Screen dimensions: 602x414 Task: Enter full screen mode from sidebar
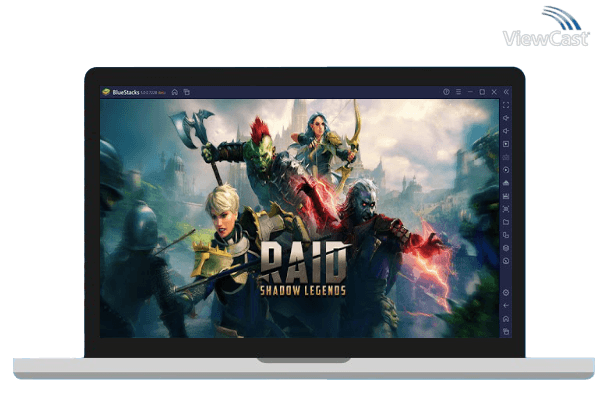pos(506,105)
